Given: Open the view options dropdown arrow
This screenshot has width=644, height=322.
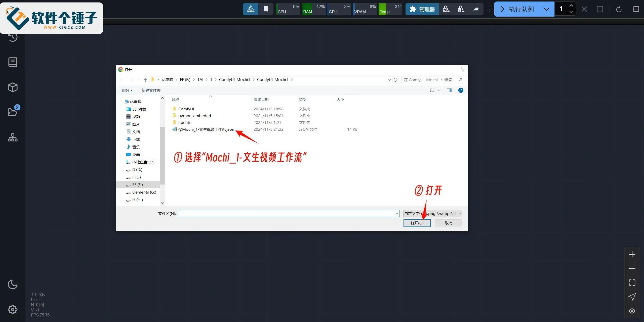Looking at the screenshot, I should [x=439, y=90].
